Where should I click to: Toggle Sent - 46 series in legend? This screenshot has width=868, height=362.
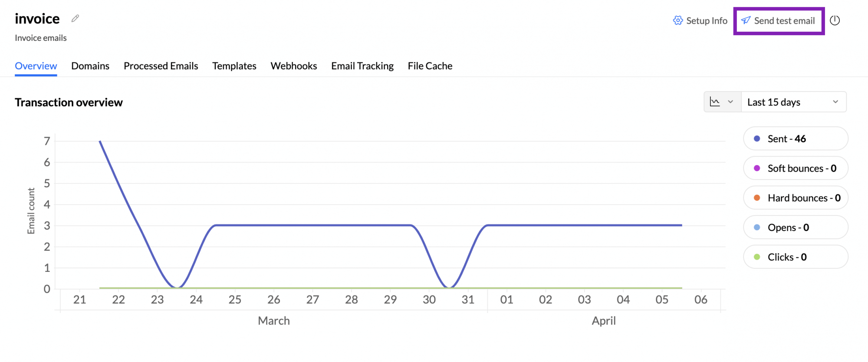795,138
